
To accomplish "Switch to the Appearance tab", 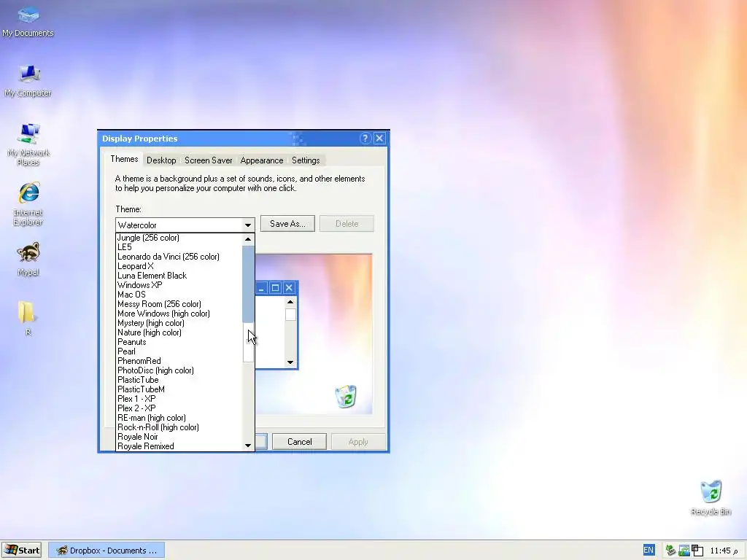I will [x=262, y=160].
